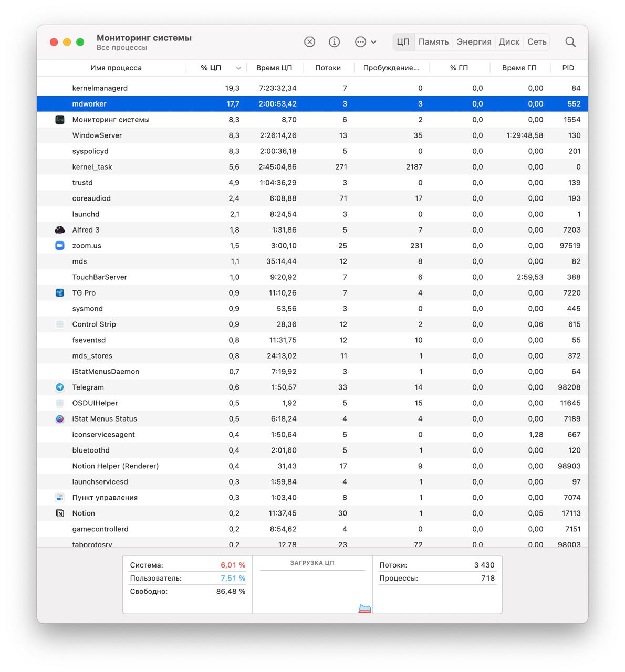
Task: Open the process info icon
Action: [x=335, y=42]
